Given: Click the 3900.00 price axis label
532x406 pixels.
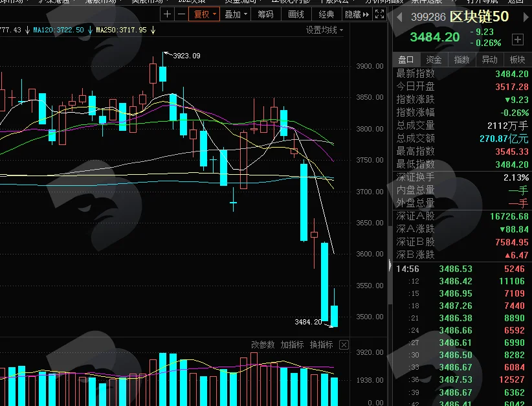Looking at the screenshot, I should point(370,66).
